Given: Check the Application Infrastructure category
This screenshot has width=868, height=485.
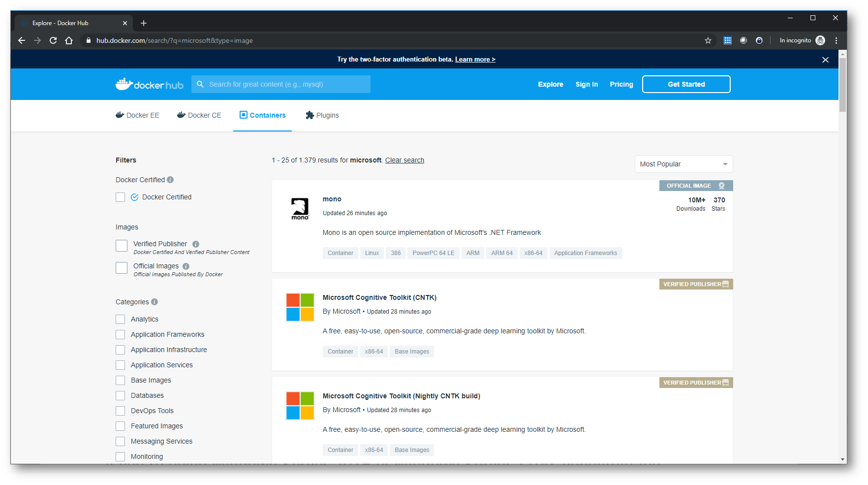Looking at the screenshot, I should click(x=121, y=350).
